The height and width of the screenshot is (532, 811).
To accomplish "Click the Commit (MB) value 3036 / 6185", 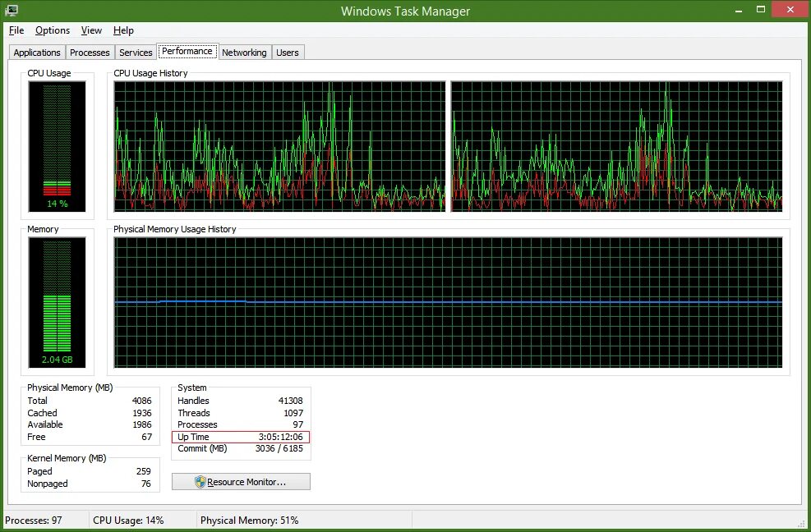I will 279,449.
